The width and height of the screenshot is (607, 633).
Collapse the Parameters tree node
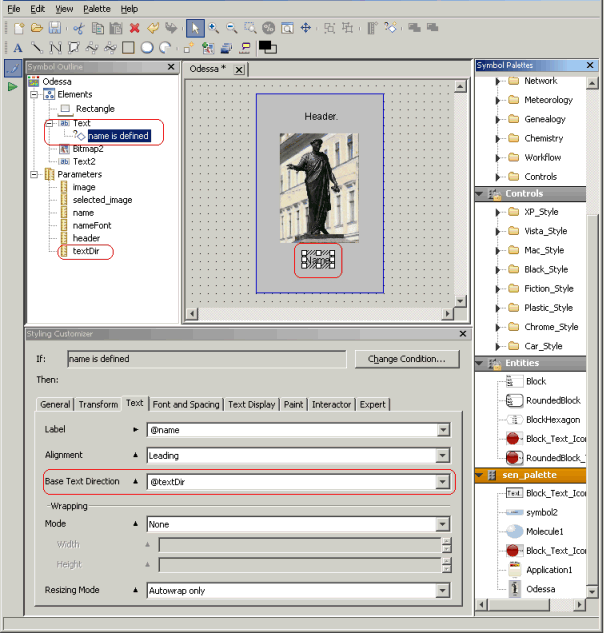point(33,174)
